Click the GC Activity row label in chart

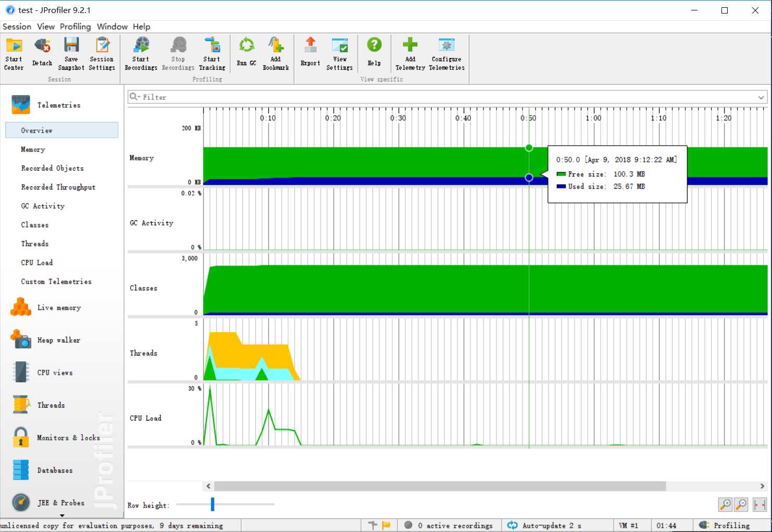152,223
